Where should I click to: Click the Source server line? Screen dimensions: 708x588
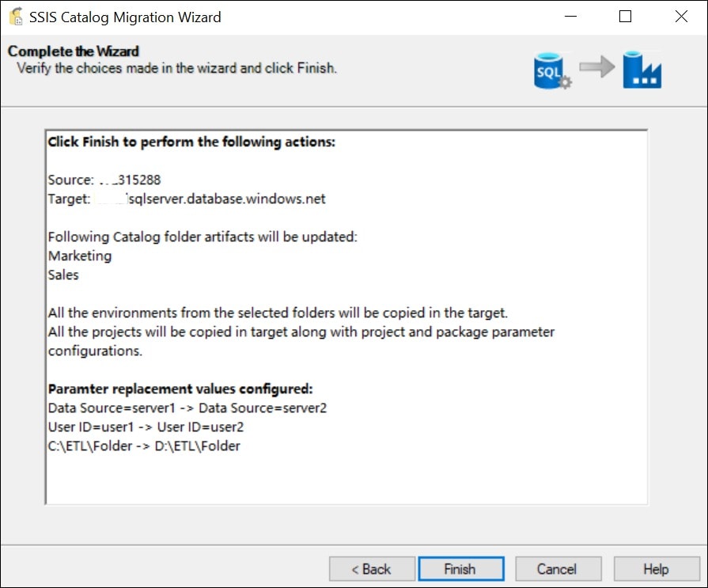point(104,180)
